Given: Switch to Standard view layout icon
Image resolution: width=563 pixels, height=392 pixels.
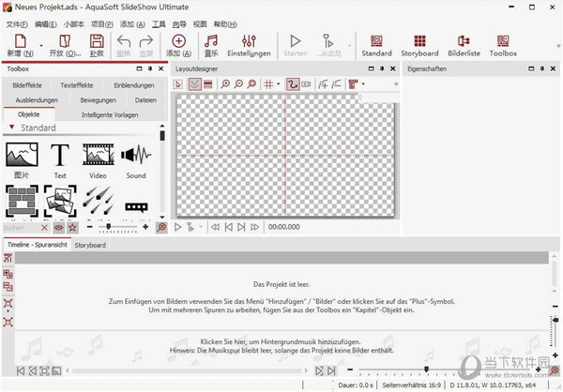Looking at the screenshot, I should click(x=376, y=41).
